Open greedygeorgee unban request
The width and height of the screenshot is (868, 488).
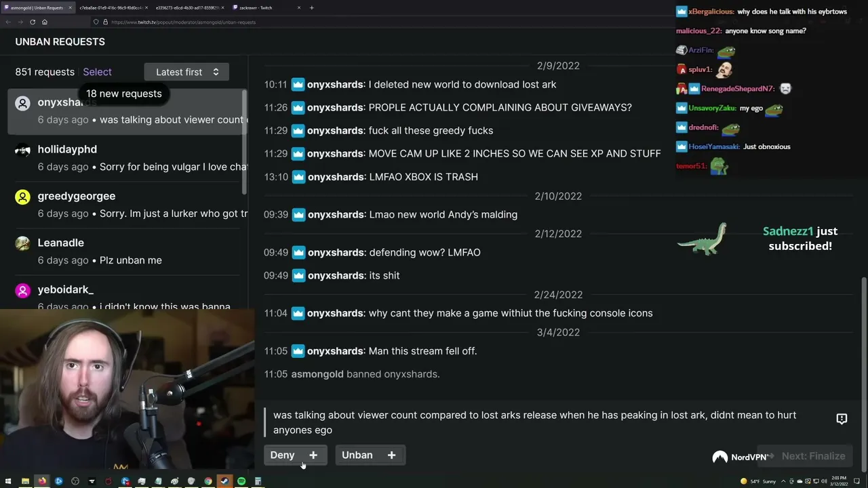pos(124,205)
